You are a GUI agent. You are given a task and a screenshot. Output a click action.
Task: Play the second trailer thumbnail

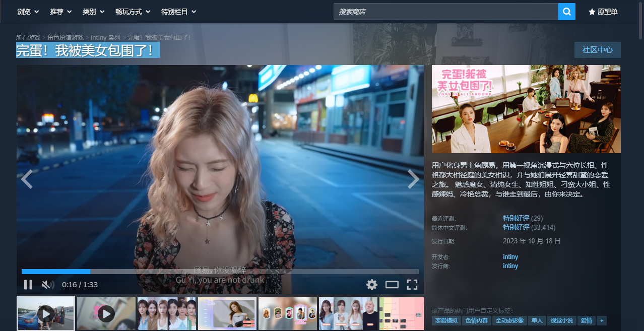click(x=106, y=314)
